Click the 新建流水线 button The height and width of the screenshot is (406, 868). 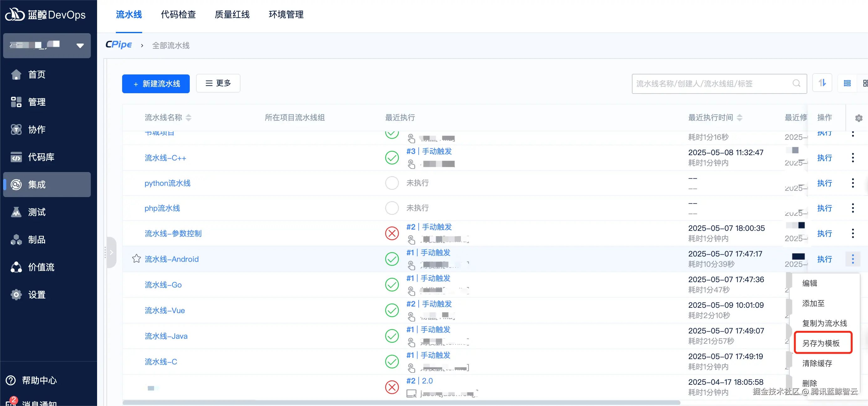pos(156,84)
